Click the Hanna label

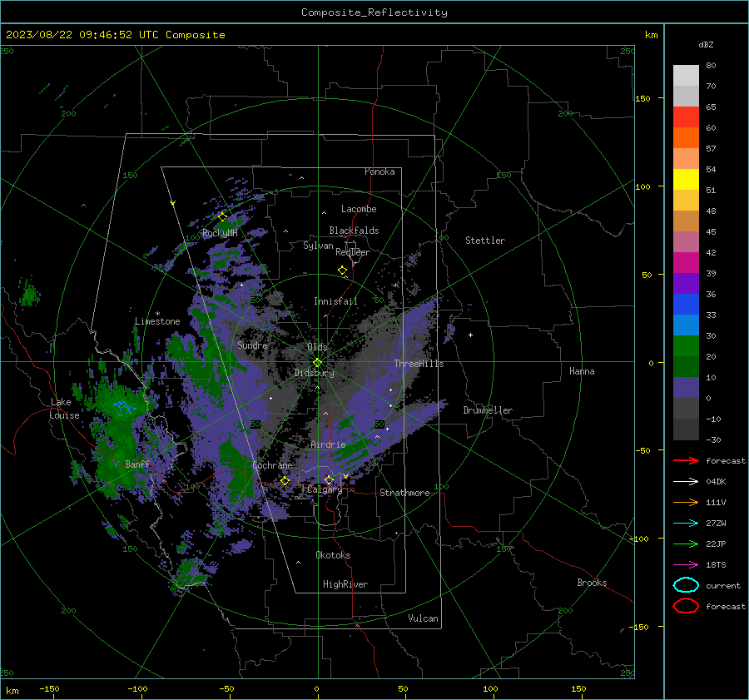[x=582, y=371]
